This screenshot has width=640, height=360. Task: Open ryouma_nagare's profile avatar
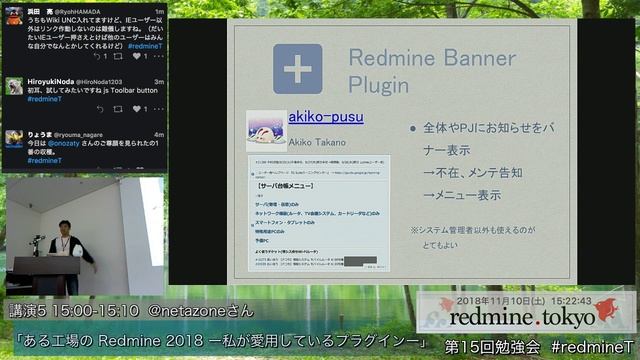14,139
